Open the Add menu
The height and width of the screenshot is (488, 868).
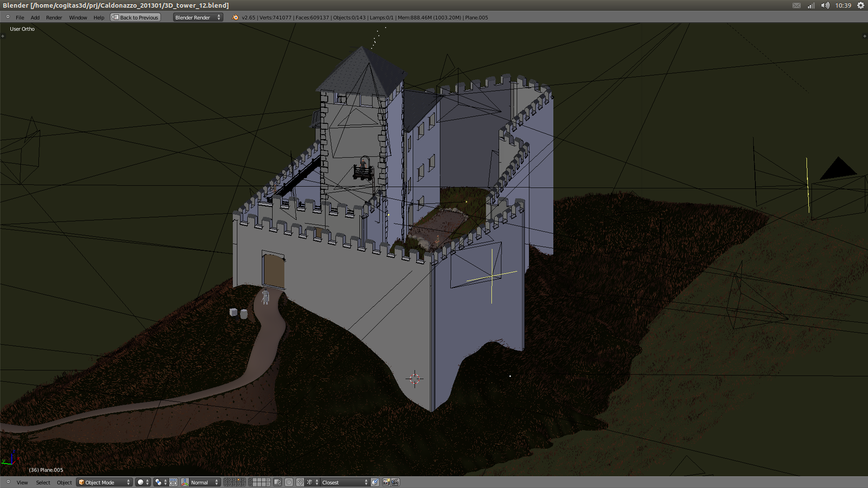pos(35,18)
